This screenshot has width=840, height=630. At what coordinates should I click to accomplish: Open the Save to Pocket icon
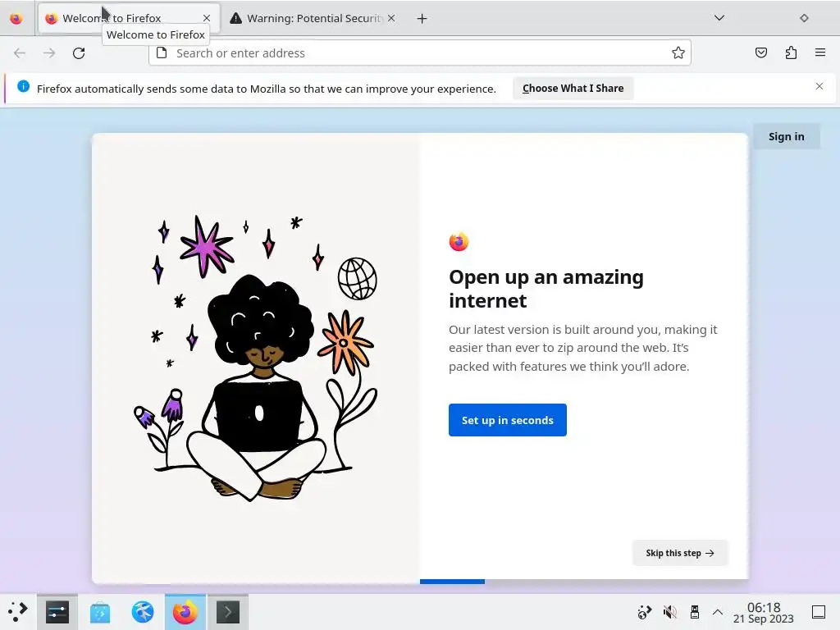pyautogui.click(x=760, y=52)
